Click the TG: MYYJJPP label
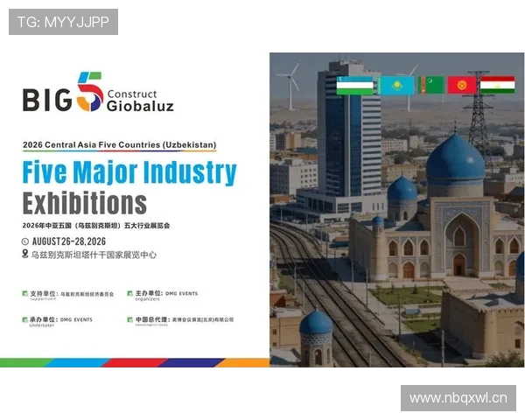525x420 pixels. pos(63,22)
